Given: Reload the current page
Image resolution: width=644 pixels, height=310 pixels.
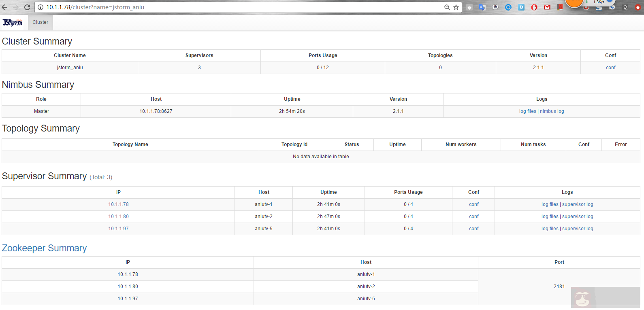Looking at the screenshot, I should point(27,7).
